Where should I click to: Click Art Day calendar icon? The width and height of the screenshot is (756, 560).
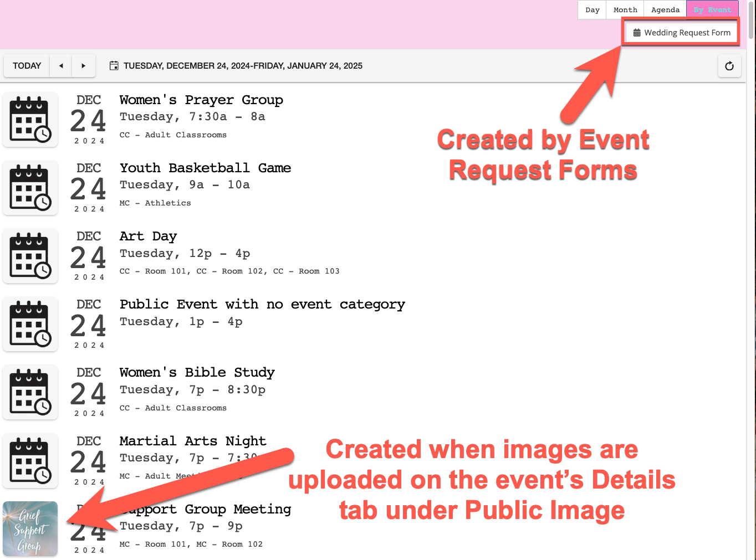point(30,256)
